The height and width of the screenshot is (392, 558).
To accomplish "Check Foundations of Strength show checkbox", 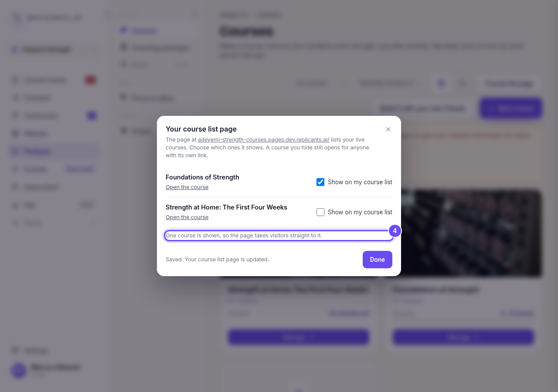I will [x=320, y=182].
